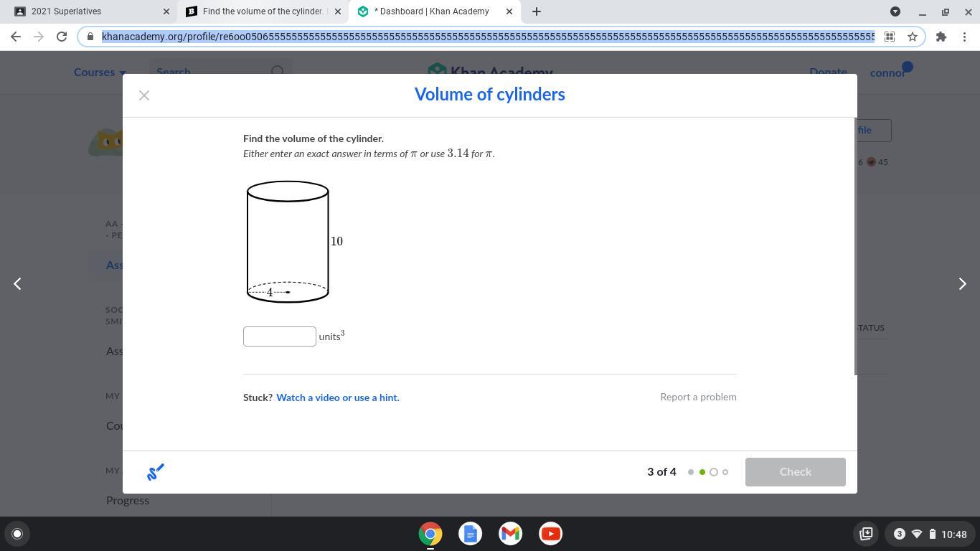
Task: Click the 3 of 4 counter text
Action: [661, 472]
